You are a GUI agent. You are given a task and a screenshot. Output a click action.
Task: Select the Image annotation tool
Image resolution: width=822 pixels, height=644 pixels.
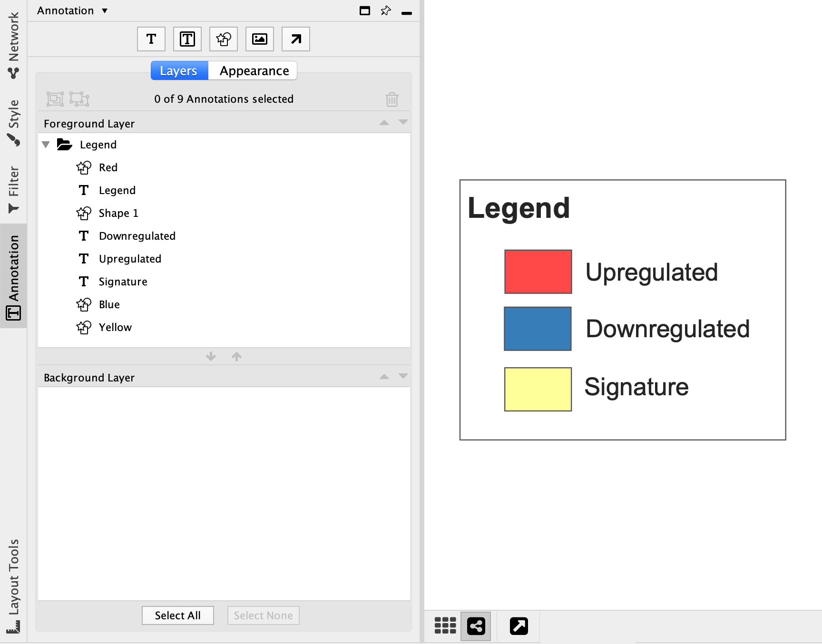click(260, 39)
